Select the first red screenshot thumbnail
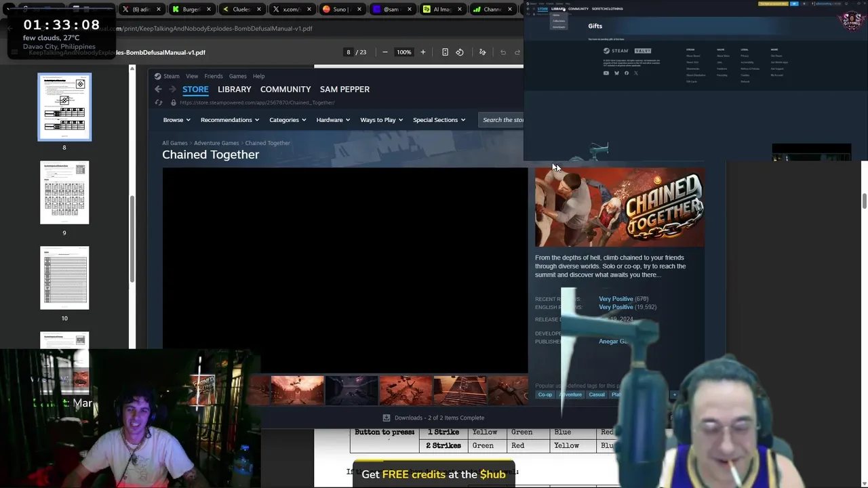This screenshot has width=868, height=488. [297, 390]
